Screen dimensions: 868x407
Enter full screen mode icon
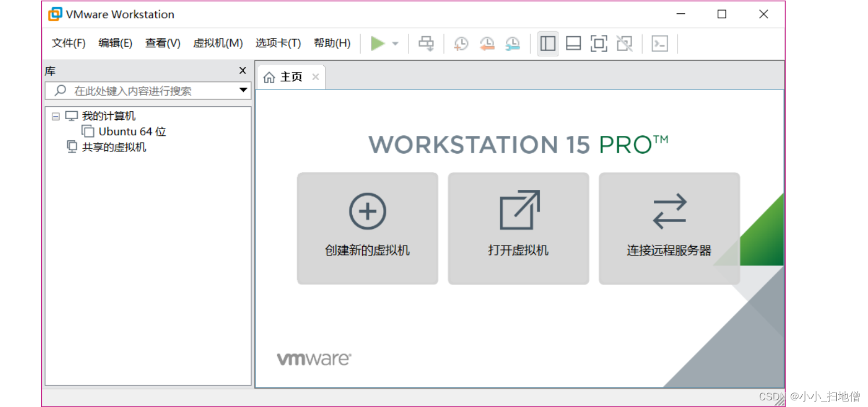point(599,43)
